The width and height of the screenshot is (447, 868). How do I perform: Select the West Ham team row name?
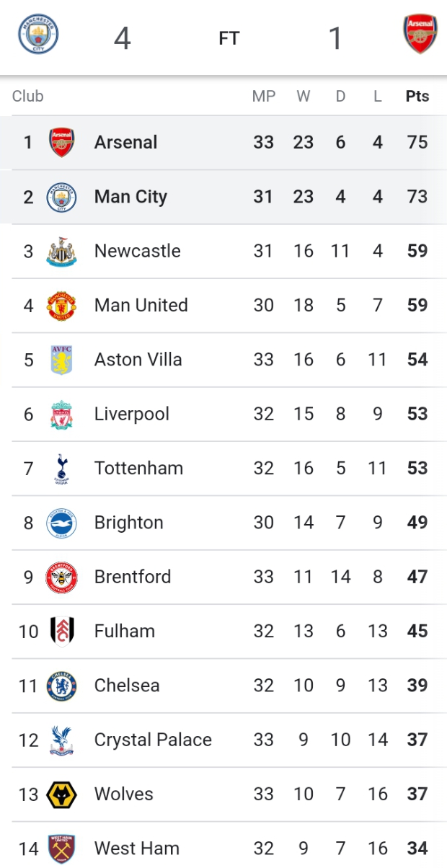[136, 849]
